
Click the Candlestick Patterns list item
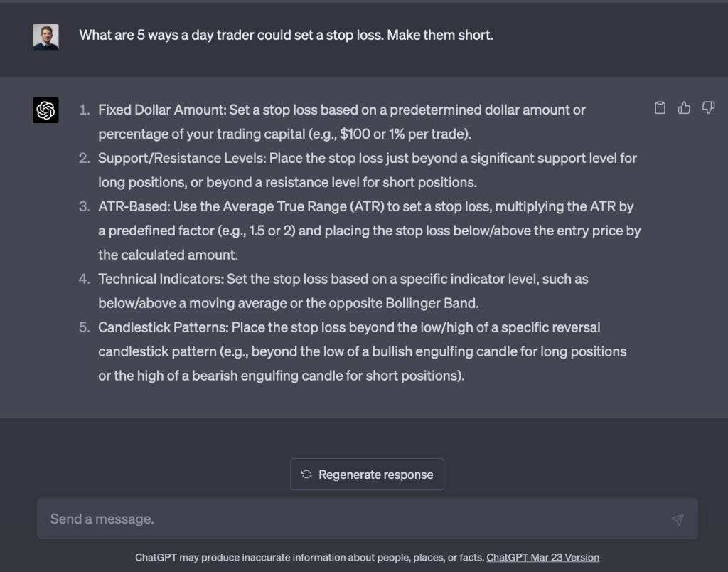click(163, 328)
